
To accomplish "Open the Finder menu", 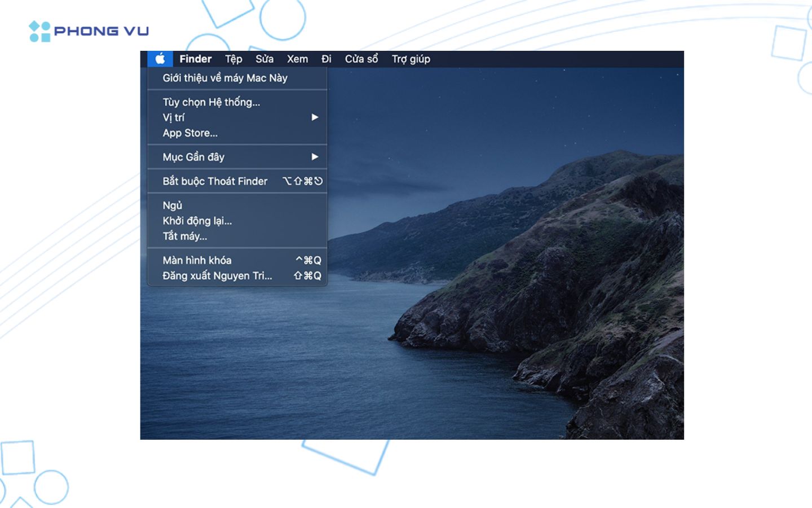I will (x=195, y=59).
